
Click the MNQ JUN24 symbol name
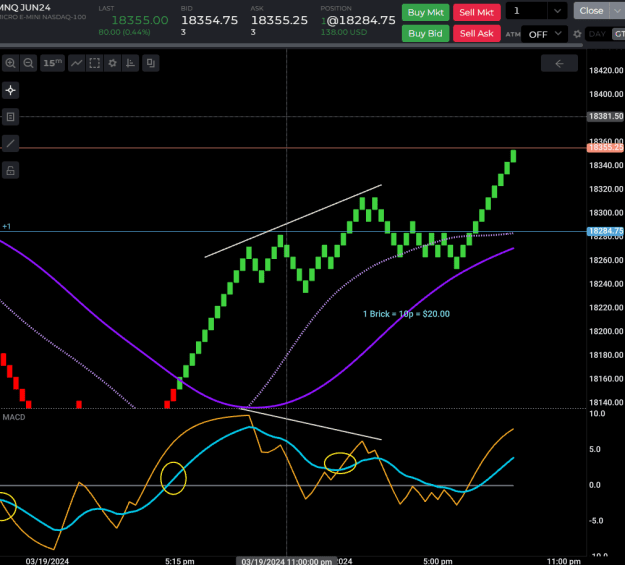click(26, 8)
